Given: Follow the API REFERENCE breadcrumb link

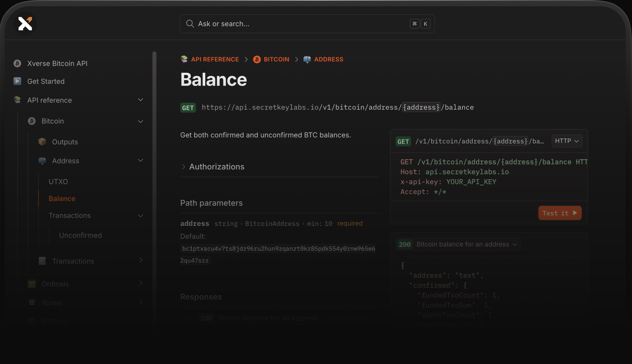Looking at the screenshot, I should click(215, 60).
